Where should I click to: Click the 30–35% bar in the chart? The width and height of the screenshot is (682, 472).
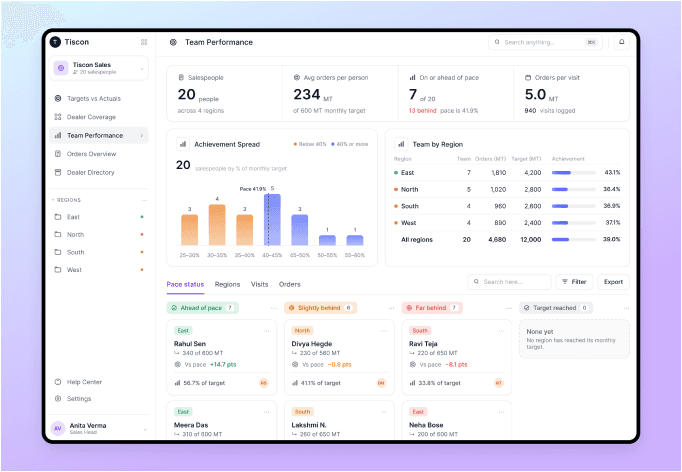click(x=217, y=225)
